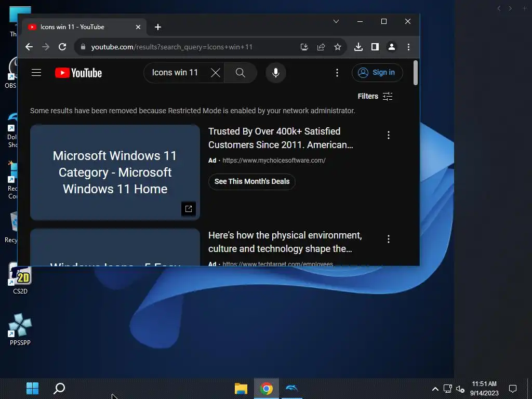Viewport: 532px width, 399px height.
Task: Open File Explorer from the taskbar
Action: pyautogui.click(x=241, y=389)
